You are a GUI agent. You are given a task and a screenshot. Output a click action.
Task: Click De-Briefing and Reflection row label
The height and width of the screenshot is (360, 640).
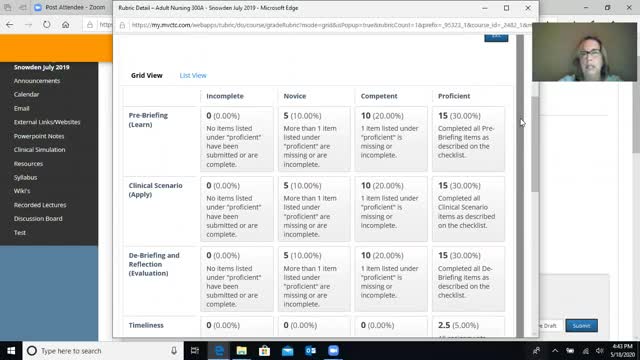(x=154, y=264)
